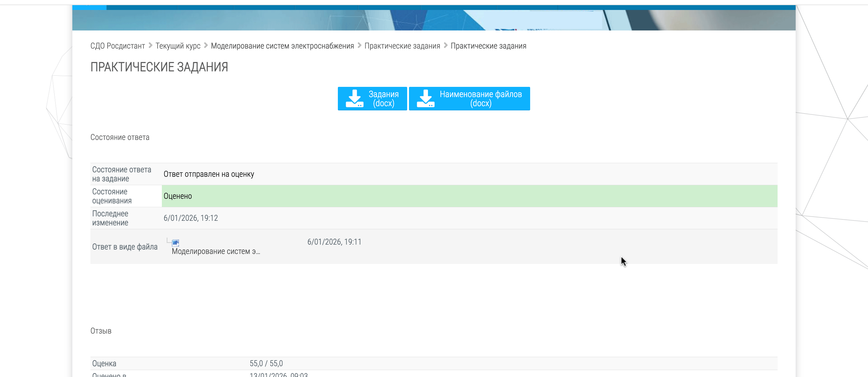Click the Word document file icon
868x377 pixels.
tap(175, 242)
